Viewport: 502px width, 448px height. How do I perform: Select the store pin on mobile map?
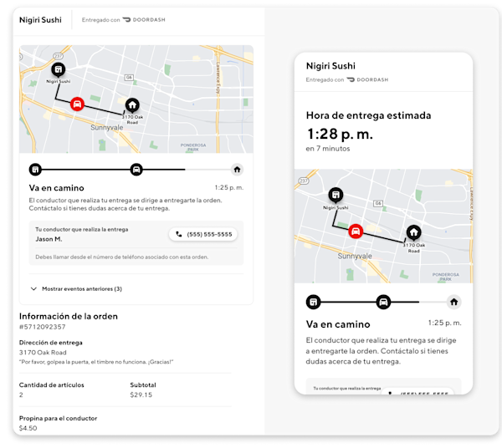[336, 195]
